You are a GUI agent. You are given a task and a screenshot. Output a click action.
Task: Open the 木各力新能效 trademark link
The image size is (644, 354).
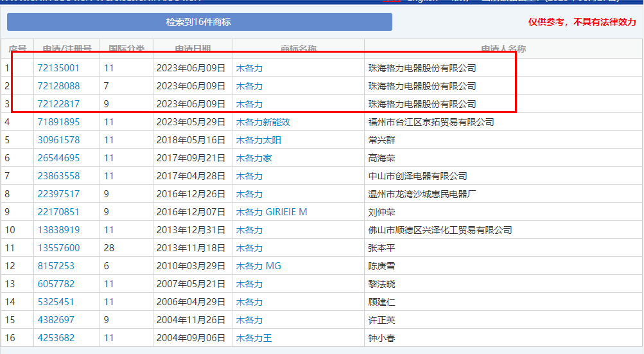coord(263,122)
